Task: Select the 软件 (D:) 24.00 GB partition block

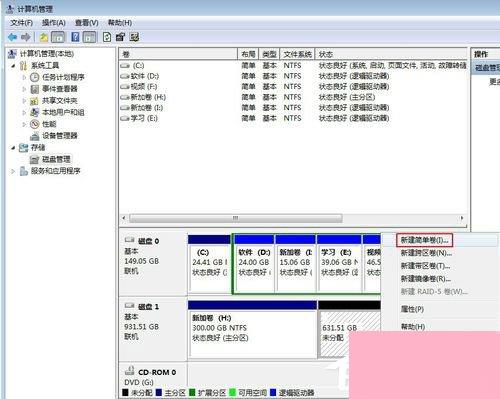Action: click(254, 263)
